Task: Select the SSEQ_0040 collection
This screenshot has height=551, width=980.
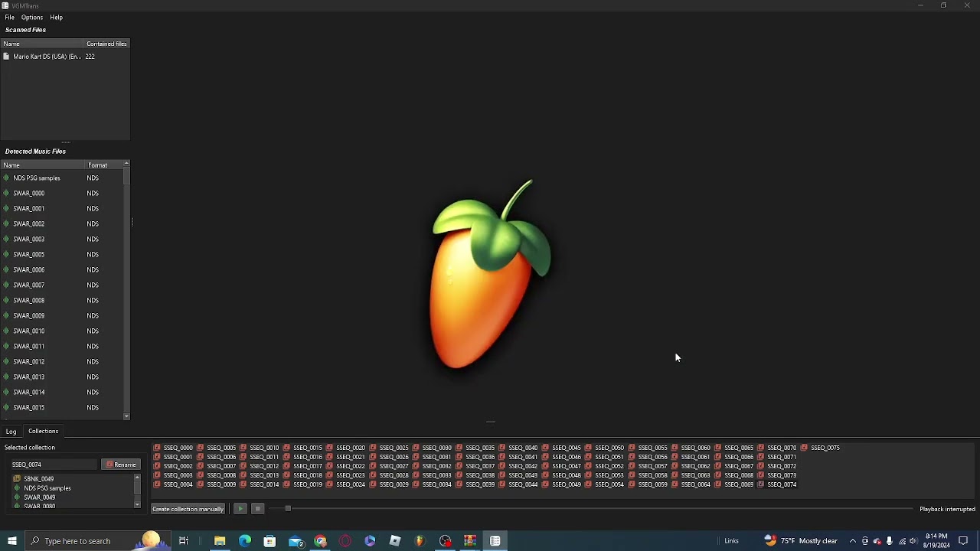Action: 518,448
